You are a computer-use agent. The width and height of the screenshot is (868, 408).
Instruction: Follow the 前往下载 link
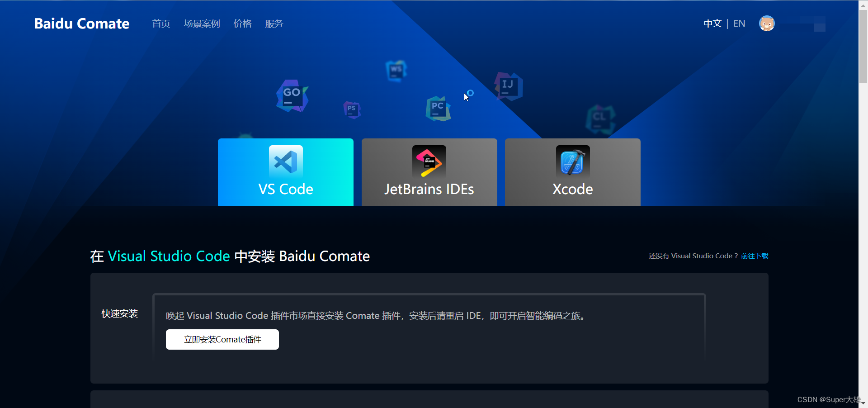[x=755, y=256]
